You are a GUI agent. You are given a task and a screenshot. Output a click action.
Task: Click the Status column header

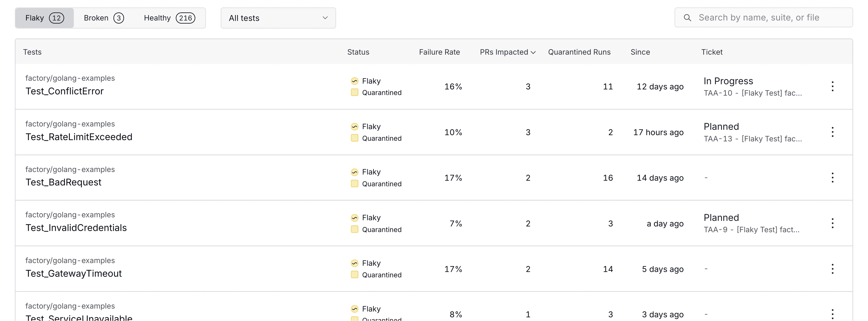click(x=358, y=52)
